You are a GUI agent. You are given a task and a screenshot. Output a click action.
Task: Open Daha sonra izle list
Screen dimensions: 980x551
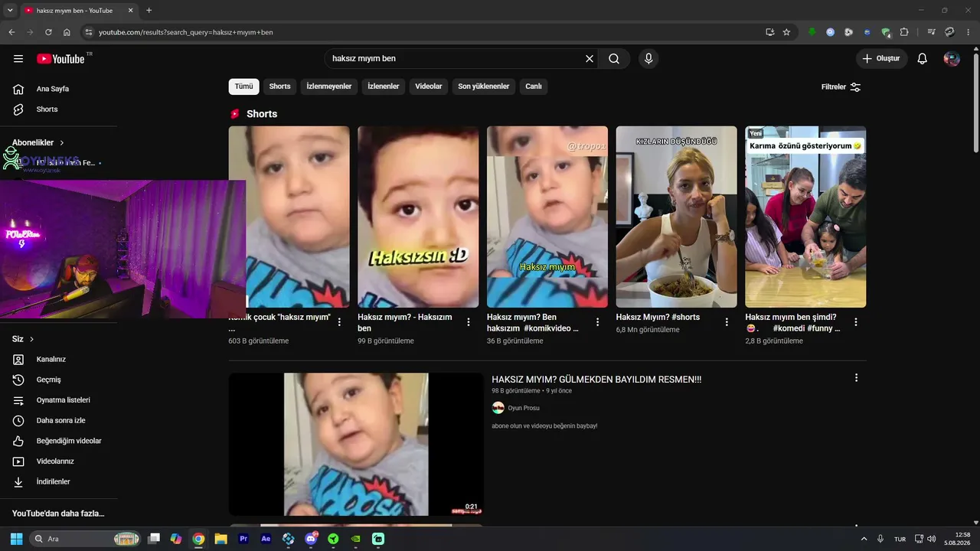tap(59, 421)
